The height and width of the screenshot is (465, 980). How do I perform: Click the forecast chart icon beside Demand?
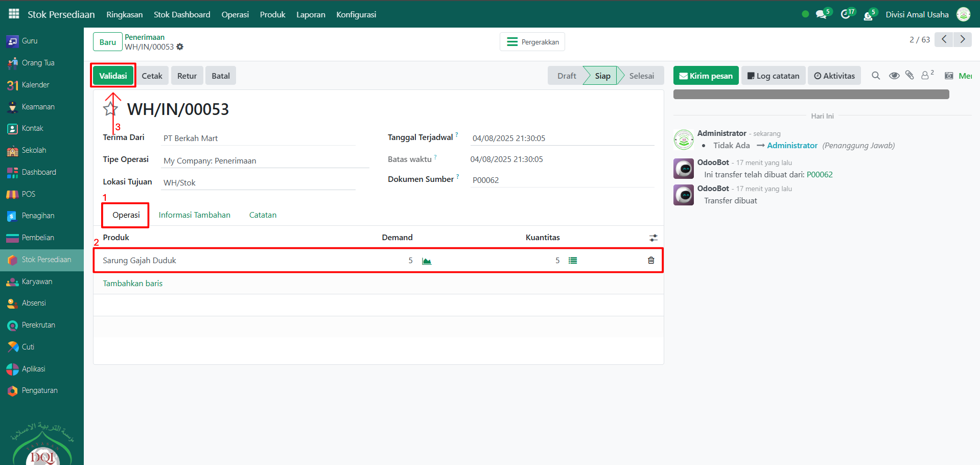click(x=427, y=261)
